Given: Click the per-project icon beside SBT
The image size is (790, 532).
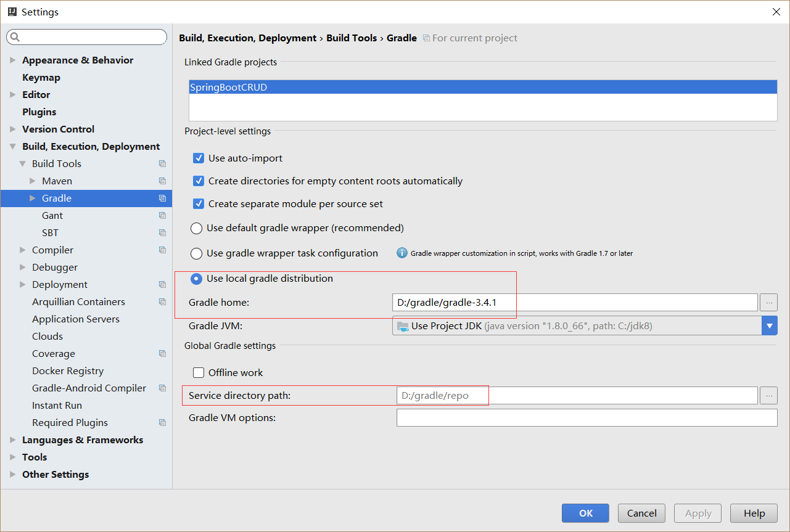Looking at the screenshot, I should 162,233.
